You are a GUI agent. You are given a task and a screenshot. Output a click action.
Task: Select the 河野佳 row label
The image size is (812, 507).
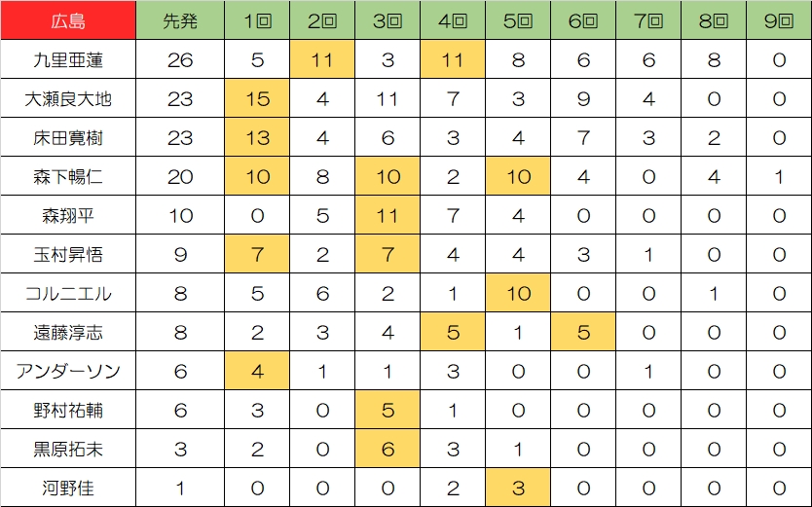click(68, 488)
